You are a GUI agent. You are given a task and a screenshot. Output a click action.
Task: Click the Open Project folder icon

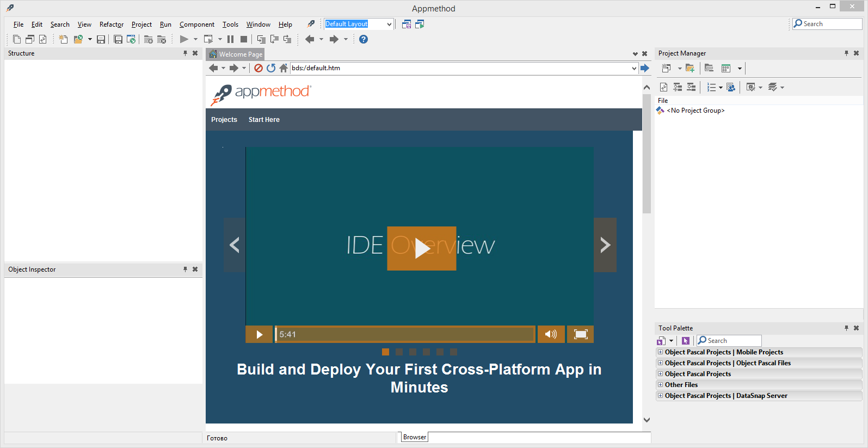(78, 39)
